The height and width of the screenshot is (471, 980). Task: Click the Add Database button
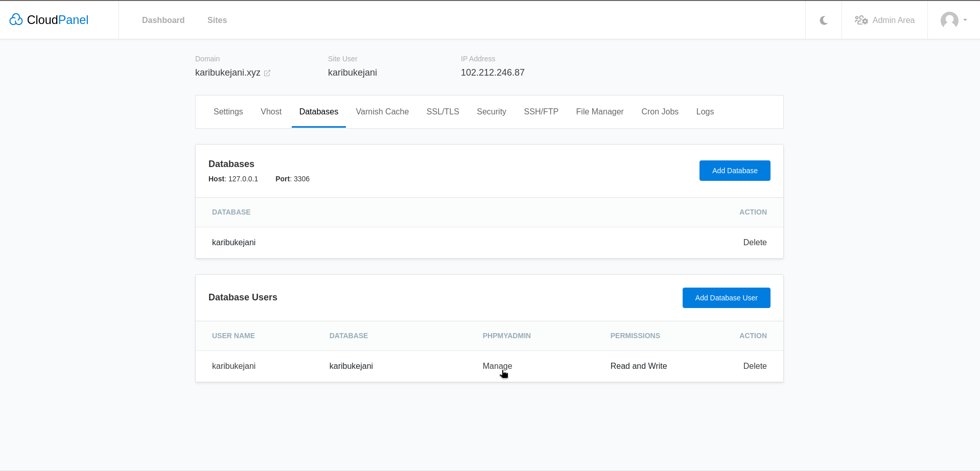pos(734,170)
